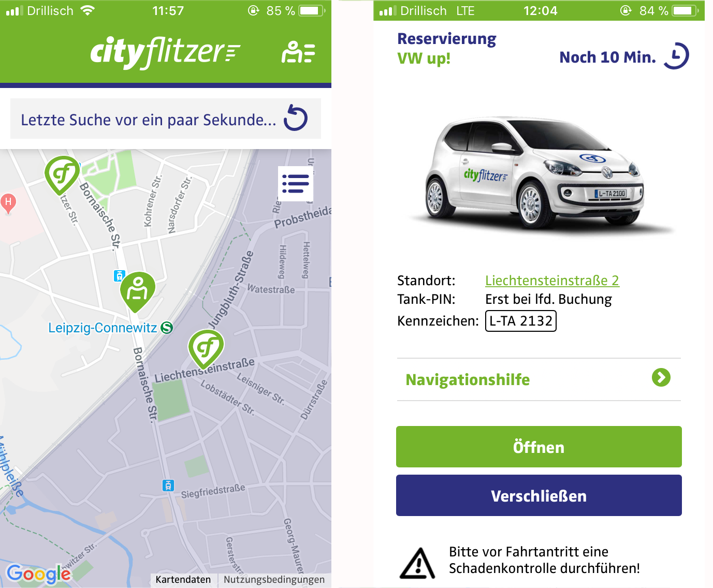
Task: Tap the warning triangle icon
Action: point(417,563)
